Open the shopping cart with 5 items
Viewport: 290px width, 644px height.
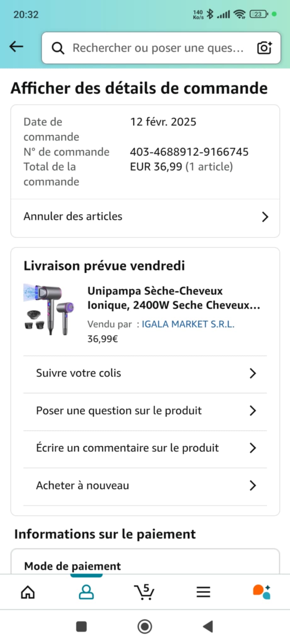point(144,592)
